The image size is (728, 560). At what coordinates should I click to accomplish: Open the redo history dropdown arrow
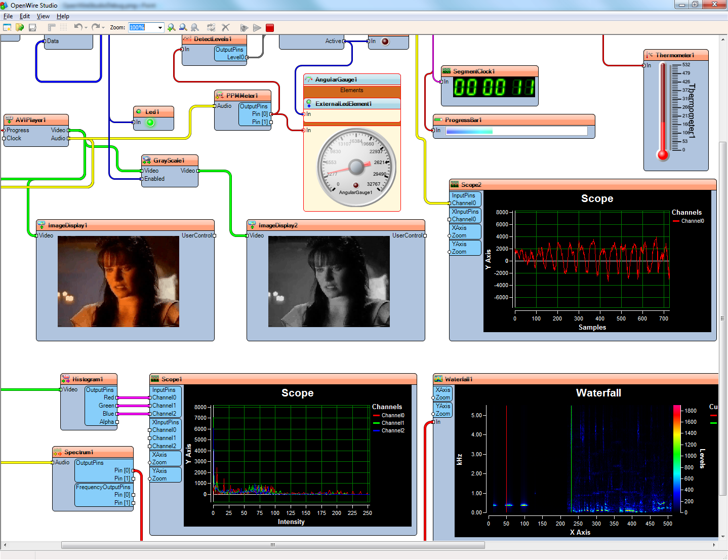pos(103,28)
